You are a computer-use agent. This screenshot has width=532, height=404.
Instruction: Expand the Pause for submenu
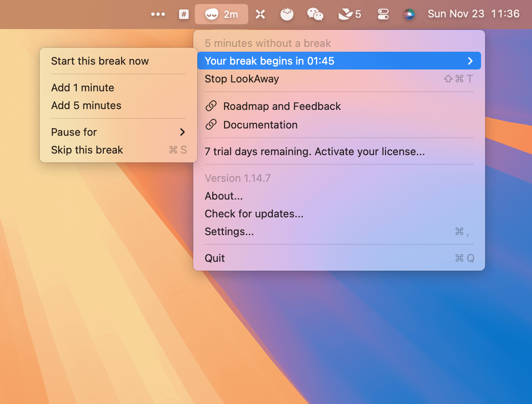pos(118,132)
